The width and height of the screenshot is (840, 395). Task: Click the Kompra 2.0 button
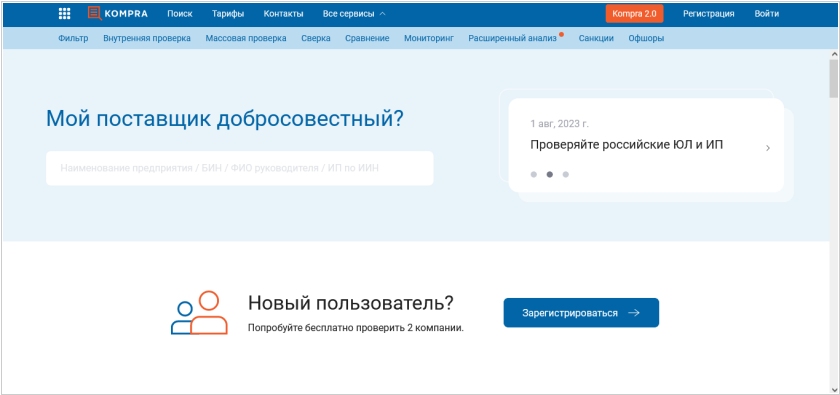634,14
